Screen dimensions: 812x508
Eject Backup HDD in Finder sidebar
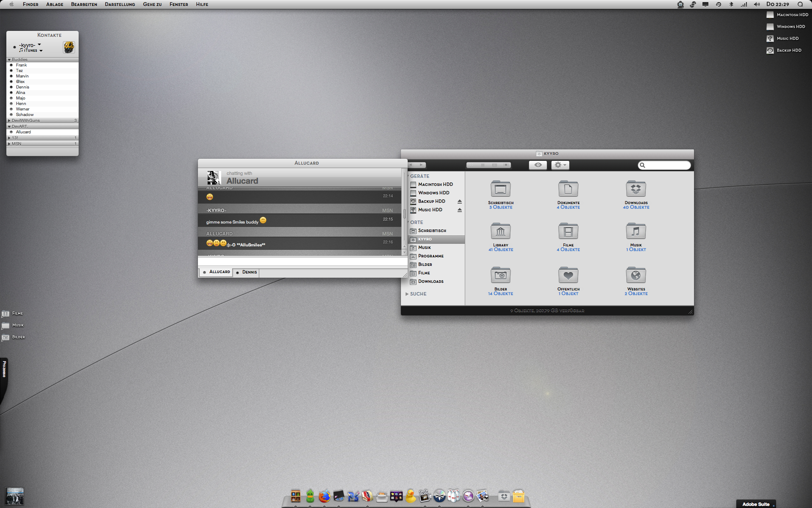point(459,202)
